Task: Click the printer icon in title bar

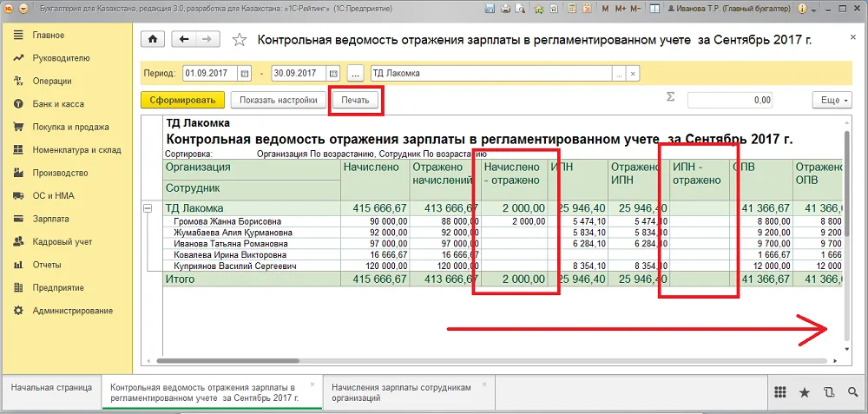Action: [504, 9]
